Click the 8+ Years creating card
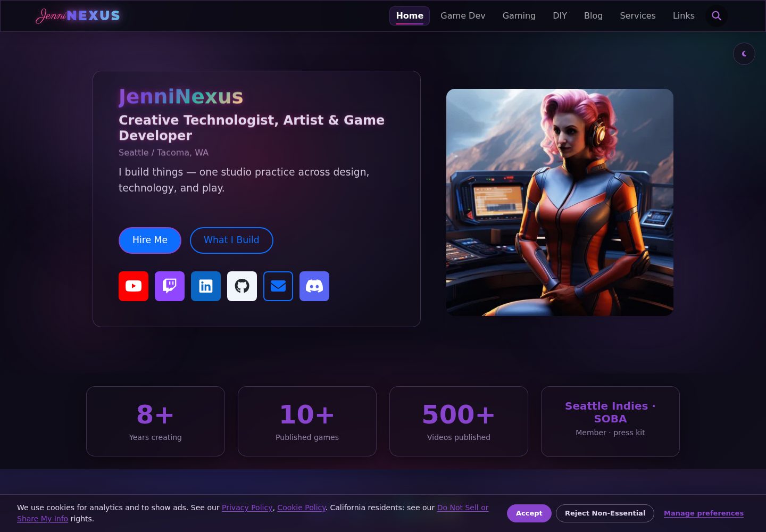This screenshot has width=766, height=532. (x=155, y=421)
